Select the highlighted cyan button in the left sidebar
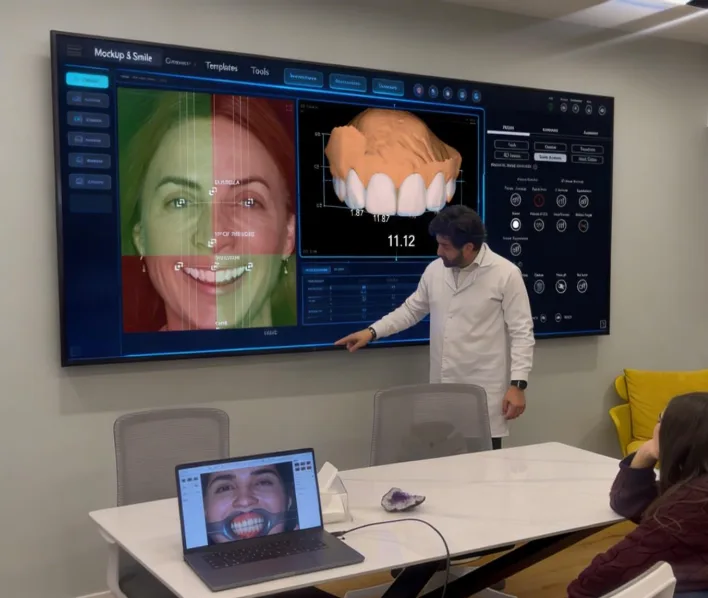This screenshot has width=708, height=598. (88, 80)
